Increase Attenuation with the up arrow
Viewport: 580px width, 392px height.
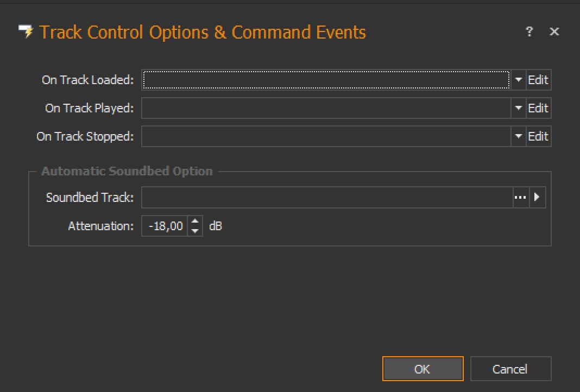(196, 222)
